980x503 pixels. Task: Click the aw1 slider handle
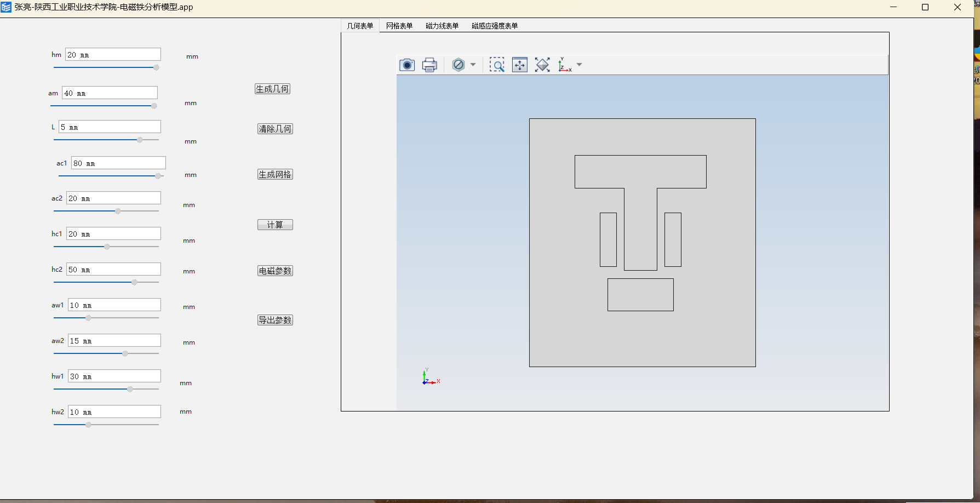pos(88,318)
